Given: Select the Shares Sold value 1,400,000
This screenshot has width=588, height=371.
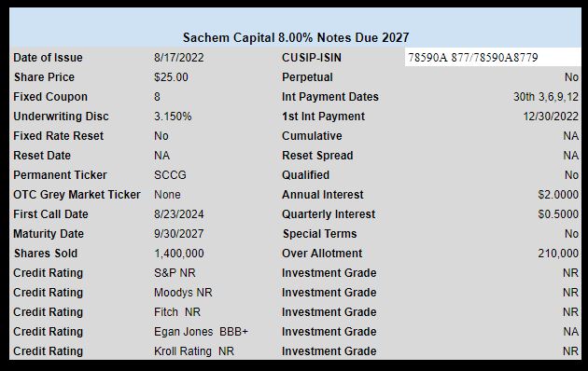Looking at the screenshot, I should 179,253.
